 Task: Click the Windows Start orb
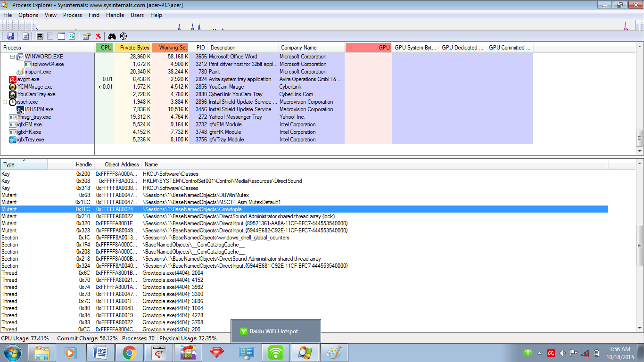(13, 352)
